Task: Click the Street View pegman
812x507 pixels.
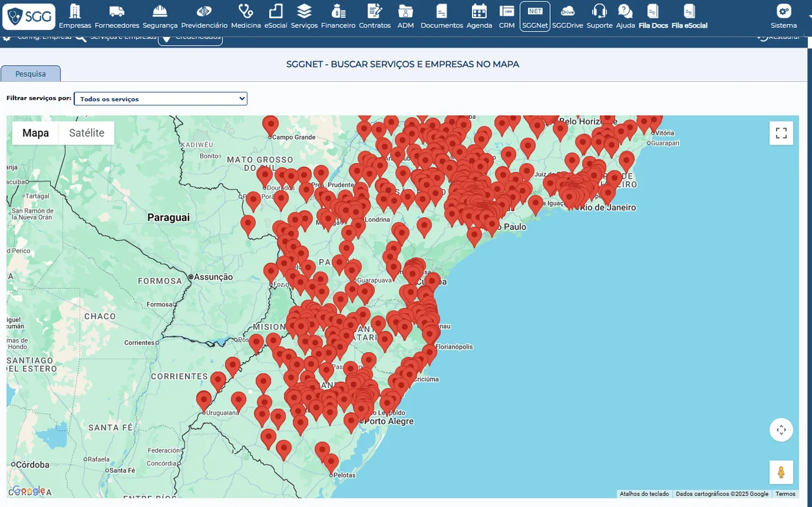Action: [x=781, y=472]
